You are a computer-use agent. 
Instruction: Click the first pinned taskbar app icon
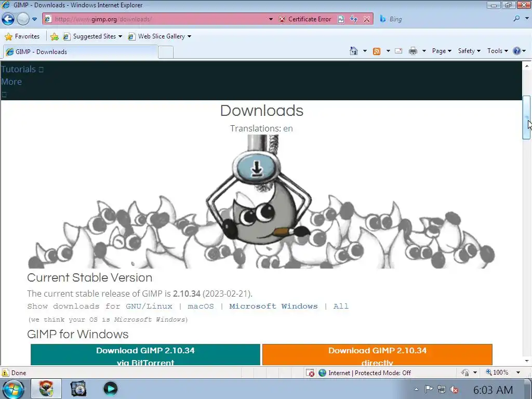pyautogui.click(x=46, y=389)
